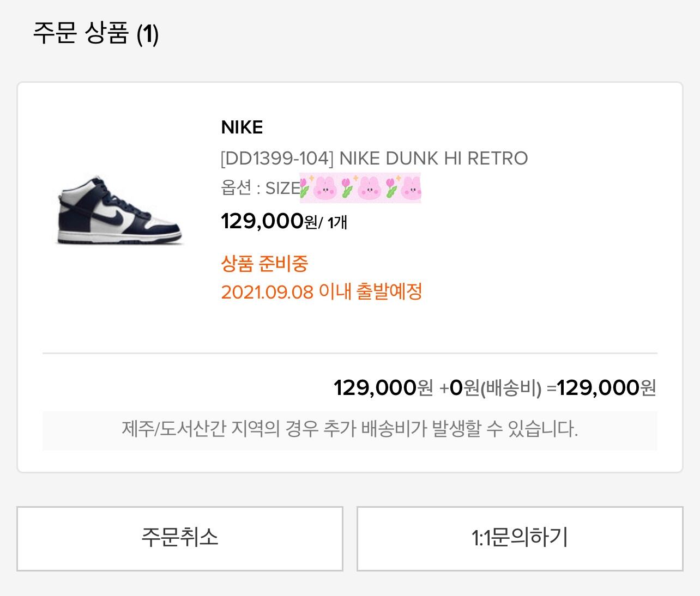Image resolution: width=700 pixels, height=596 pixels.
Task: Click the 제주/도서산간 extra shipping notice
Action: tap(349, 430)
